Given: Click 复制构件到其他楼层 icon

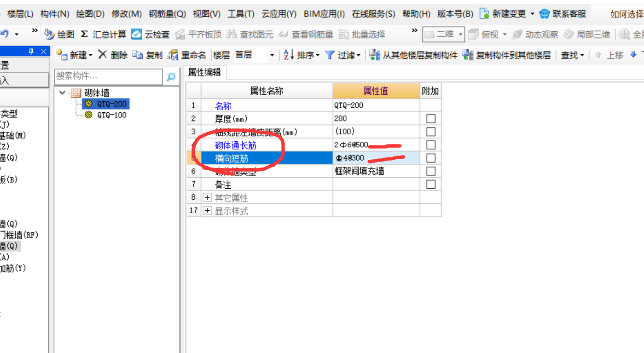Looking at the screenshot, I should (x=468, y=55).
